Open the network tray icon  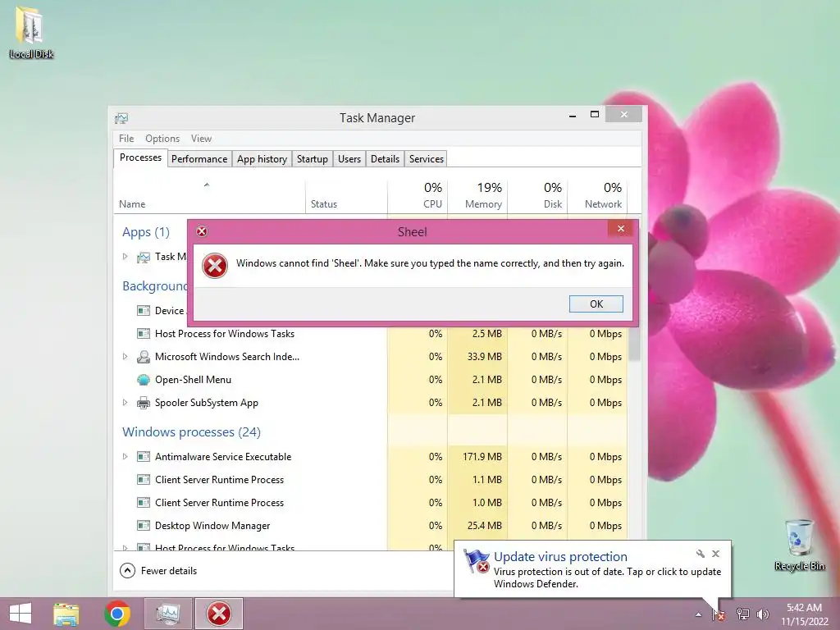742,614
